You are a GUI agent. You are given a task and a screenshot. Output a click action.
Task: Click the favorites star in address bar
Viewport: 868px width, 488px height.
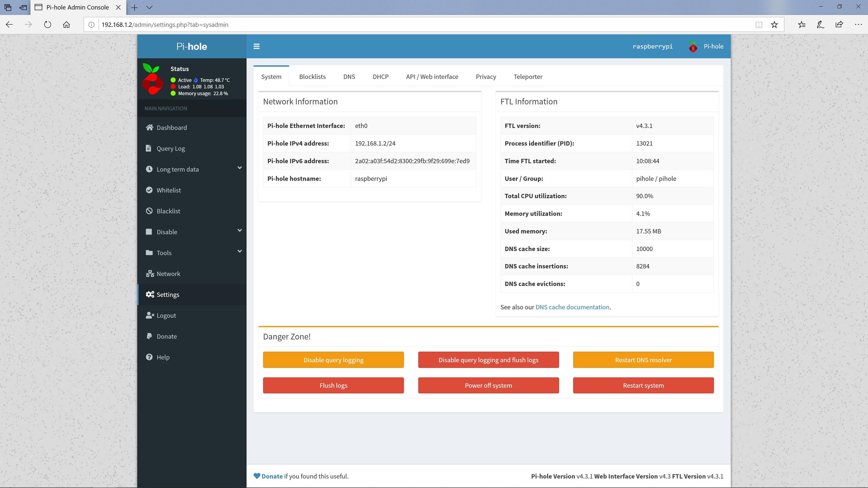point(774,25)
